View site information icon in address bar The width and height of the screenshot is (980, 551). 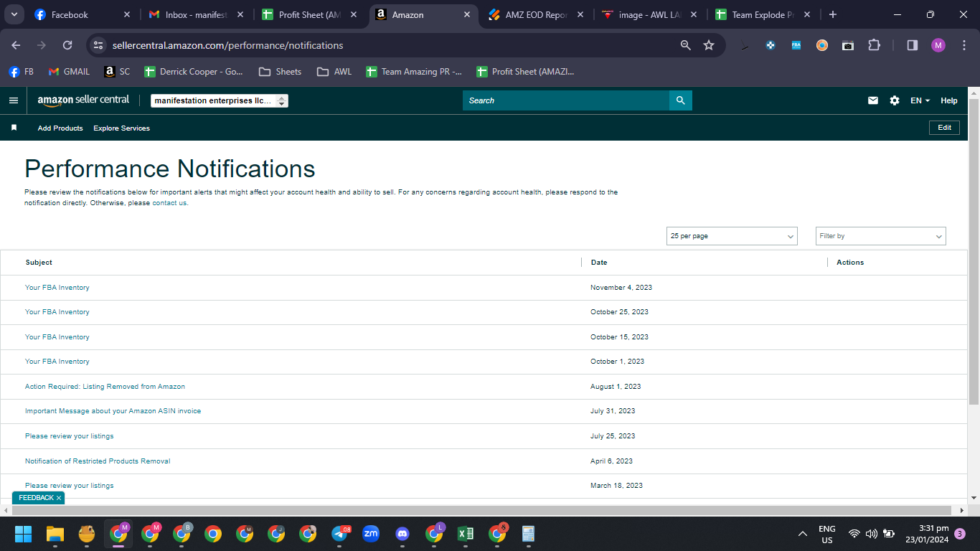(99, 45)
